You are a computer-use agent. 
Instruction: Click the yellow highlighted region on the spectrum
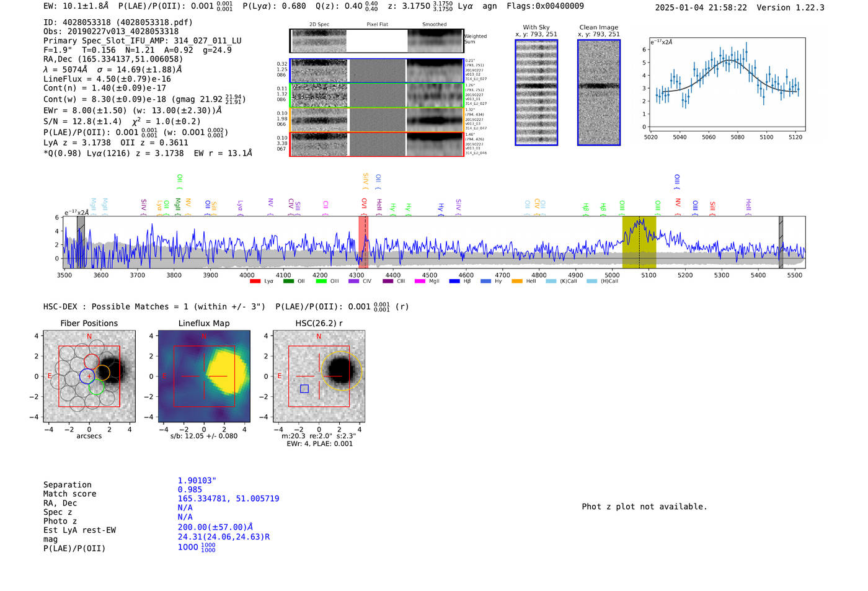pyautogui.click(x=639, y=242)
